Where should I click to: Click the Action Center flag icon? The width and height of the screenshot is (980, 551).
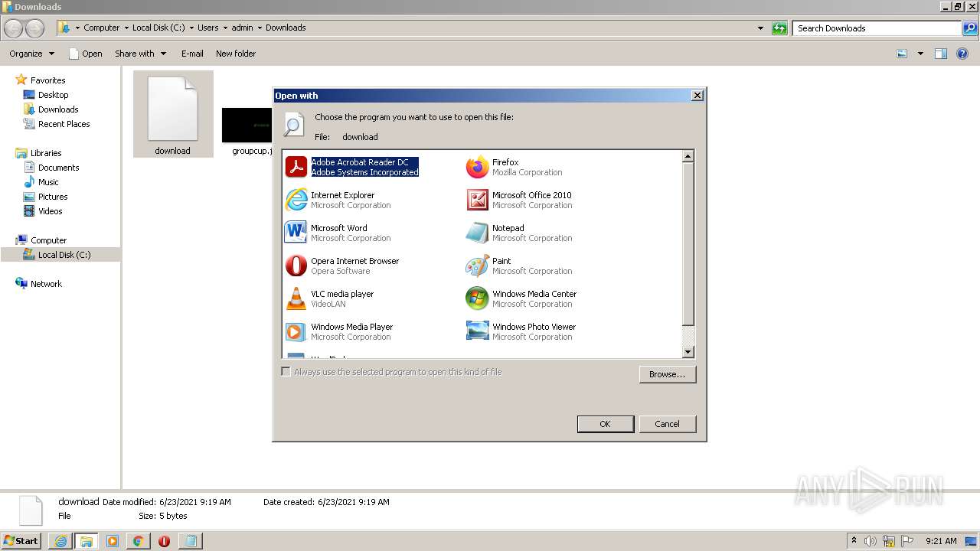pos(907,541)
